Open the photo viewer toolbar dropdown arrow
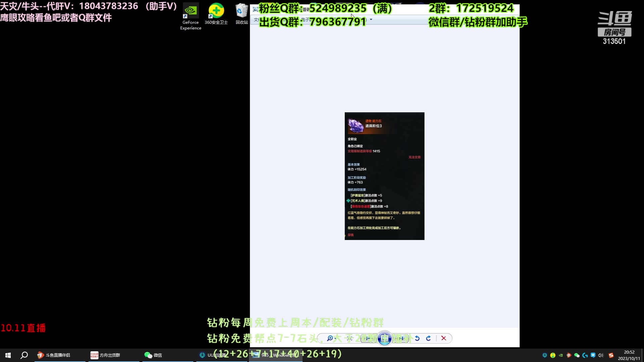644x362 pixels. click(x=371, y=19)
